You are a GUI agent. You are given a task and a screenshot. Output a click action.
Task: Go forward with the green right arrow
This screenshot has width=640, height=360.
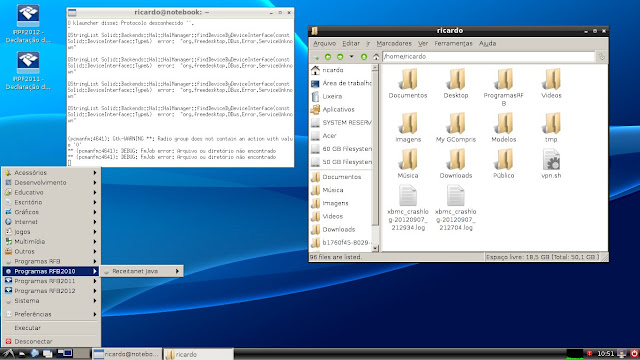[x=340, y=57]
